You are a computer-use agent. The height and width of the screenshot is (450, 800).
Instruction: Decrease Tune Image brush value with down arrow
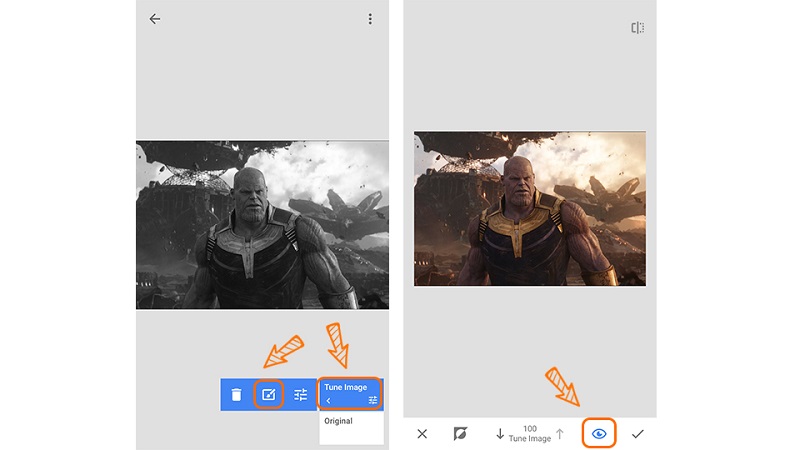coord(500,434)
